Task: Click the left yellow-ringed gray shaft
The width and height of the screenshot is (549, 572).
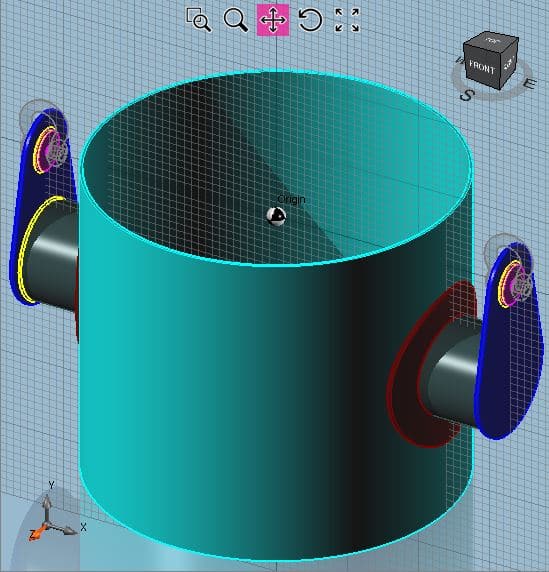Action: pyautogui.click(x=51, y=255)
